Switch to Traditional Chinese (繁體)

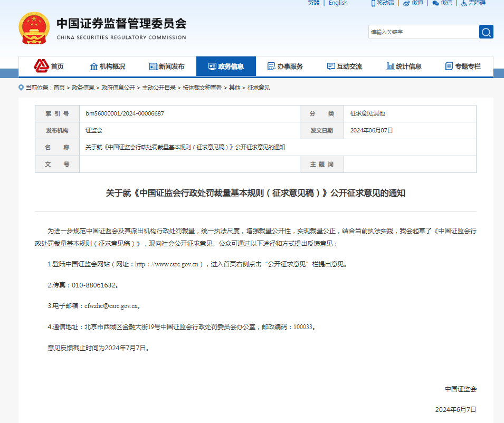tap(313, 3)
